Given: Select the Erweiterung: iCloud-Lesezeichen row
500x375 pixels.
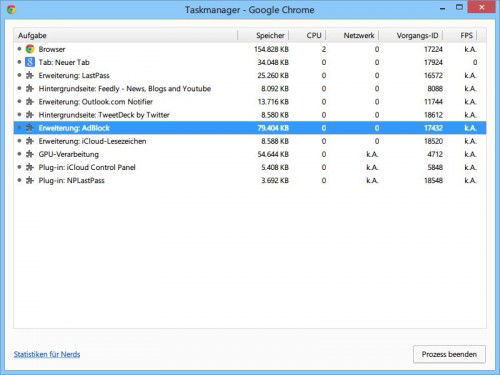Looking at the screenshot, I should tap(250, 141).
